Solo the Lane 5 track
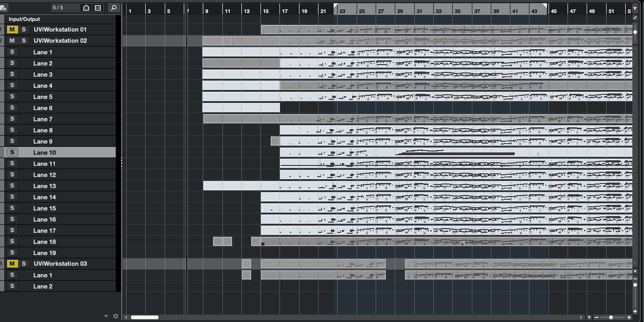 pos(12,96)
